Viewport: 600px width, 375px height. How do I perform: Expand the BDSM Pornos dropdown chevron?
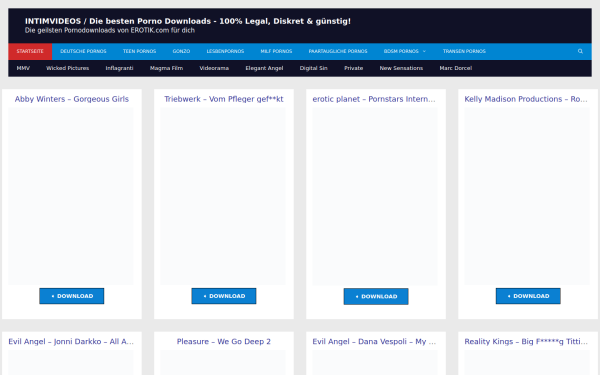[x=424, y=51]
